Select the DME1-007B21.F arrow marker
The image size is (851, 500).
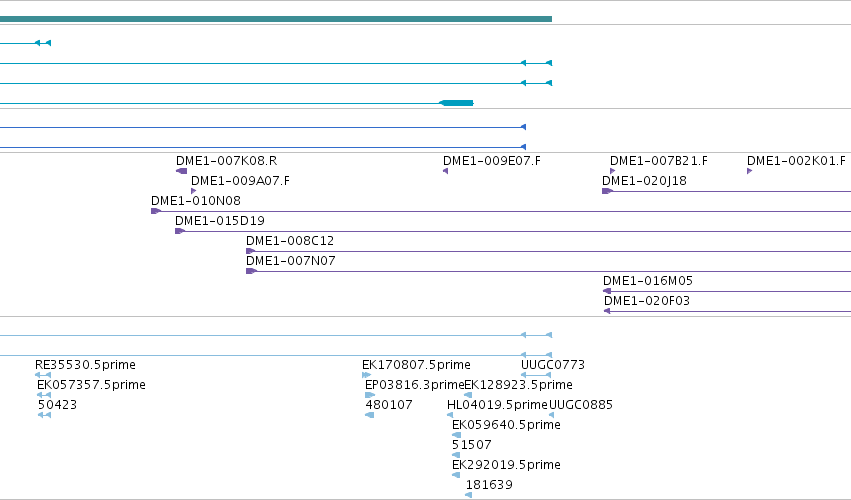coord(613,171)
